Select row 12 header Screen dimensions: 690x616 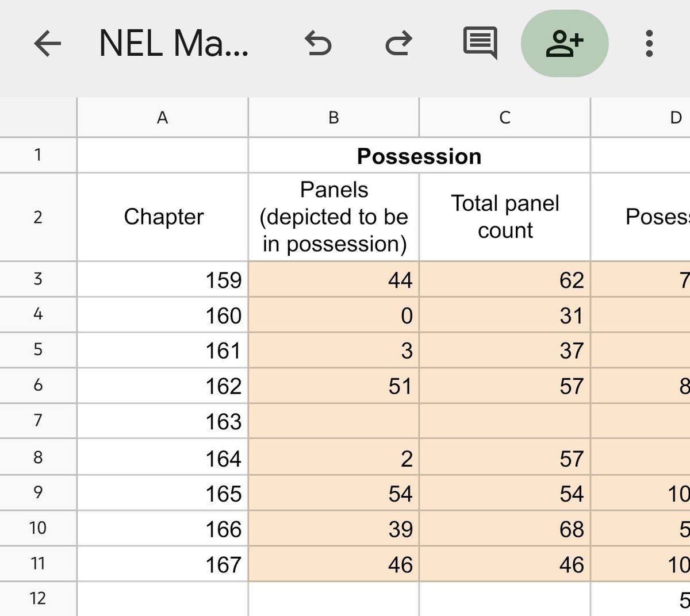click(x=38, y=599)
